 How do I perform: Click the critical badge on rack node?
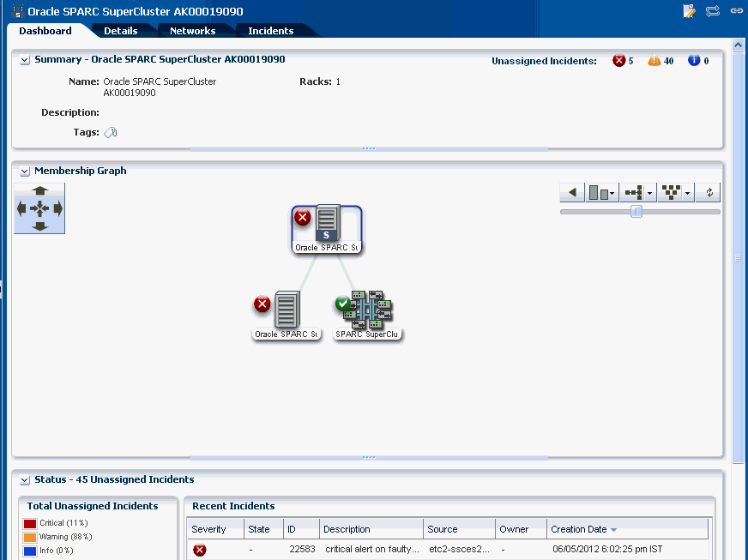[x=262, y=304]
